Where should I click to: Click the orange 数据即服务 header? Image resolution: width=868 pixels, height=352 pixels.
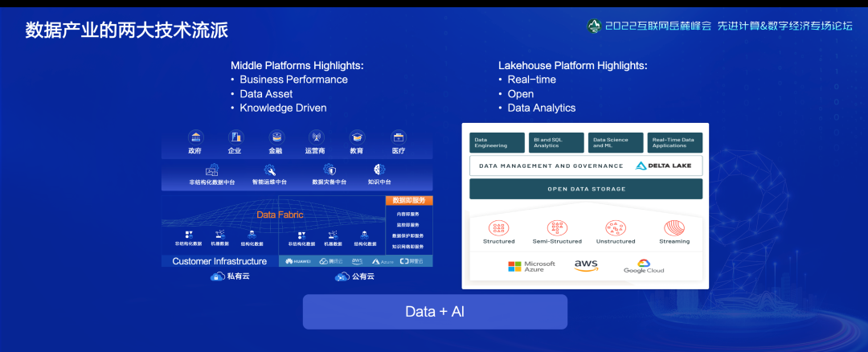[x=409, y=200]
